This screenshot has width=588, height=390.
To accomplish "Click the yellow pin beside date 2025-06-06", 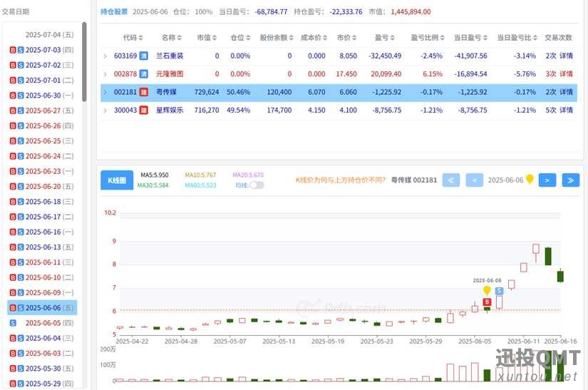I will (x=530, y=179).
